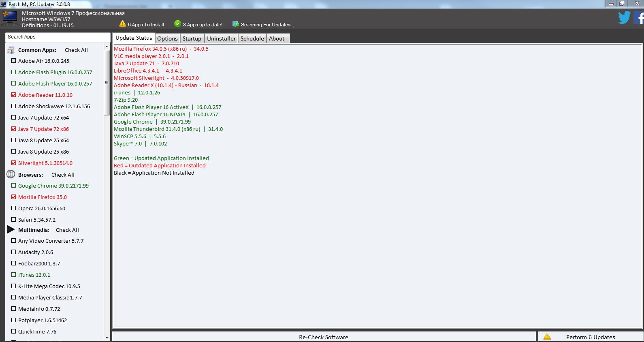Click the computer logo icon in header

point(10,19)
